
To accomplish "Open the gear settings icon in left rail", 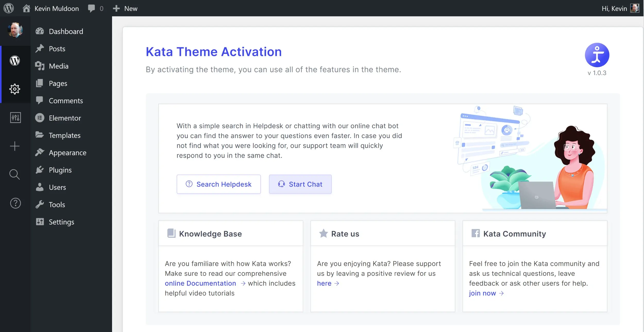I will pos(15,89).
